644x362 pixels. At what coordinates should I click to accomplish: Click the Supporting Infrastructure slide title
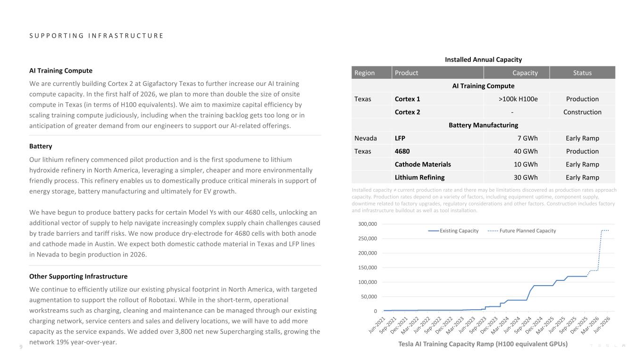point(96,36)
